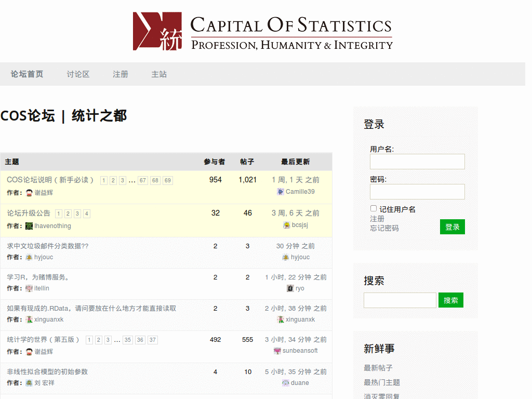Go to page 68 of COS论坛说明
The width and height of the screenshot is (532, 399).
click(x=155, y=180)
